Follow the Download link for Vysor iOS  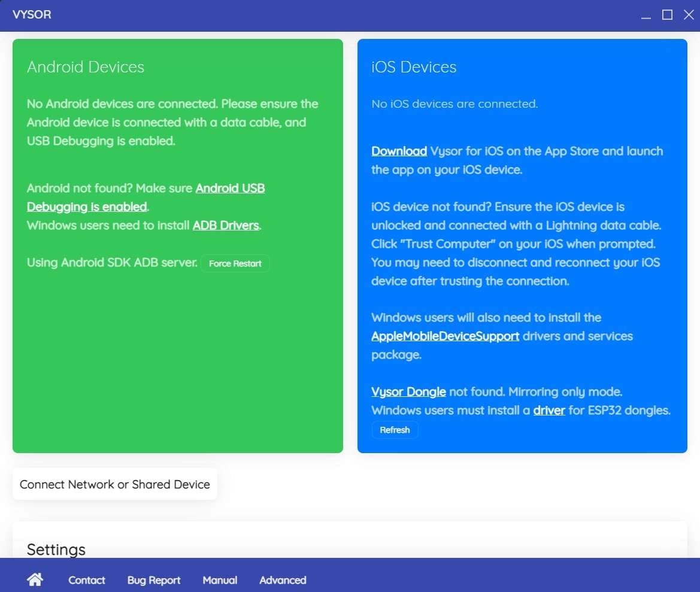coord(399,151)
